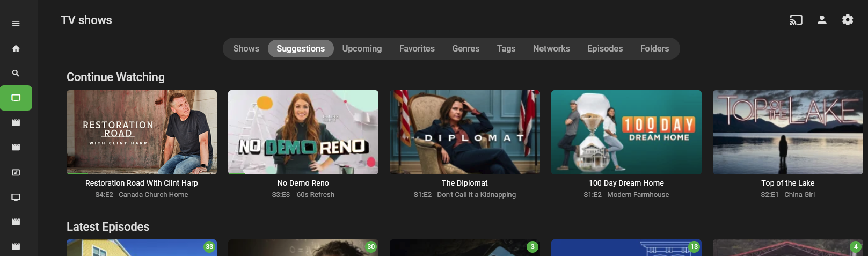The height and width of the screenshot is (256, 868).
Task: Switch to the Shows tab
Action: (246, 49)
